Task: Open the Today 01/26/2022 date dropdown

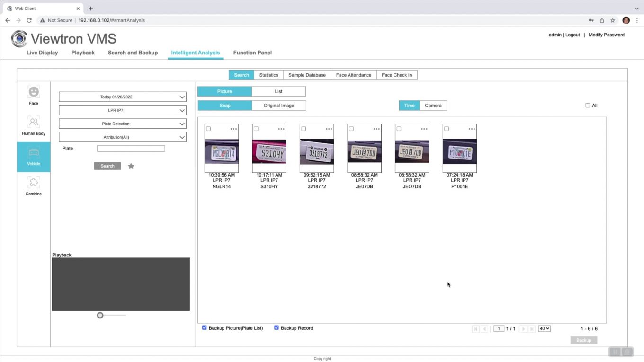Action: [122, 97]
